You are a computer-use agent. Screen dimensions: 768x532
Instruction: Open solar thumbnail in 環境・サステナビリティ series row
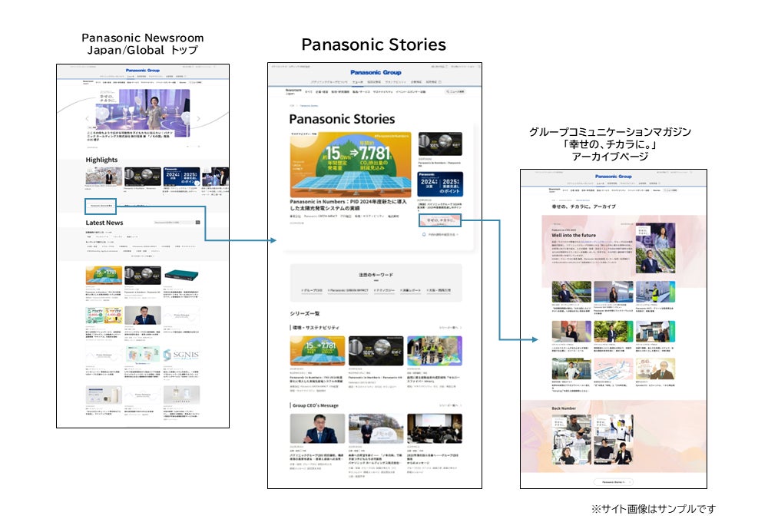tap(317, 350)
